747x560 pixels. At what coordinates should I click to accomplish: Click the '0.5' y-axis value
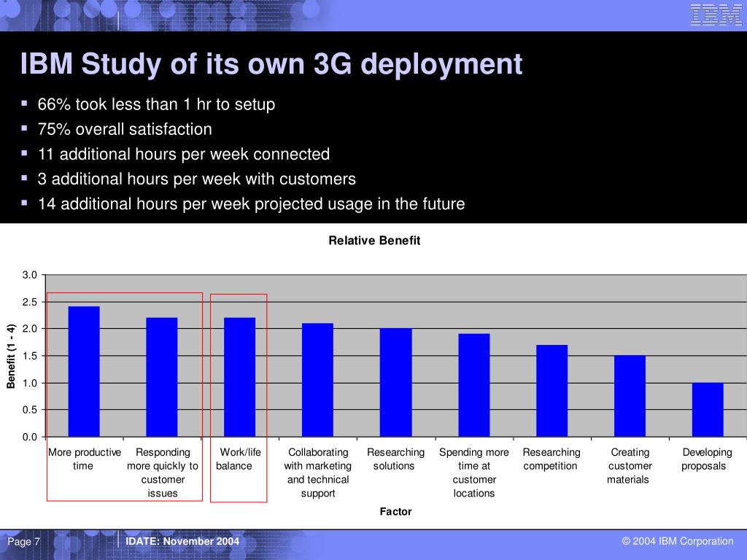29,410
